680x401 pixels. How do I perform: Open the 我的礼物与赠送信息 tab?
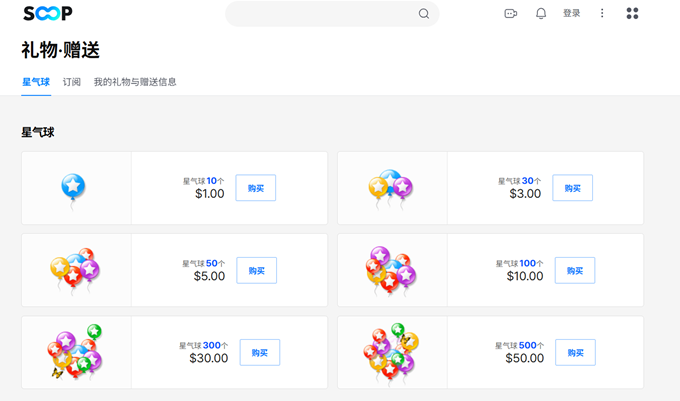(x=135, y=82)
